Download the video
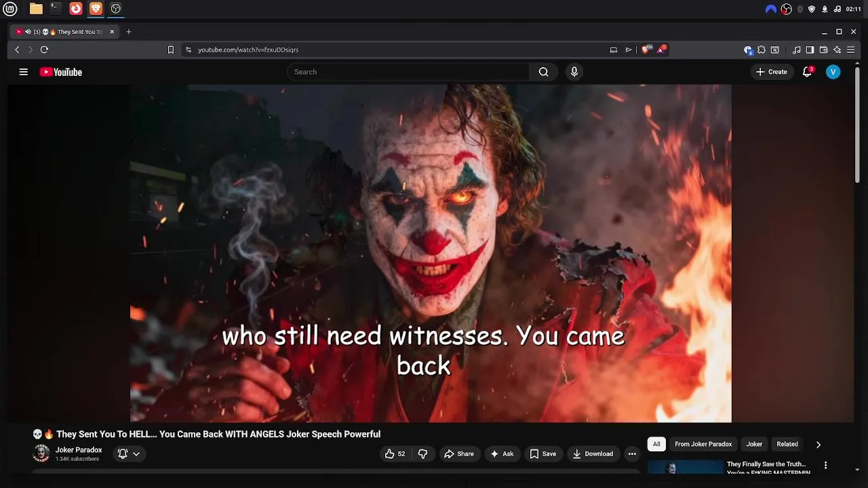Viewport: 868px width, 488px height. click(592, 454)
